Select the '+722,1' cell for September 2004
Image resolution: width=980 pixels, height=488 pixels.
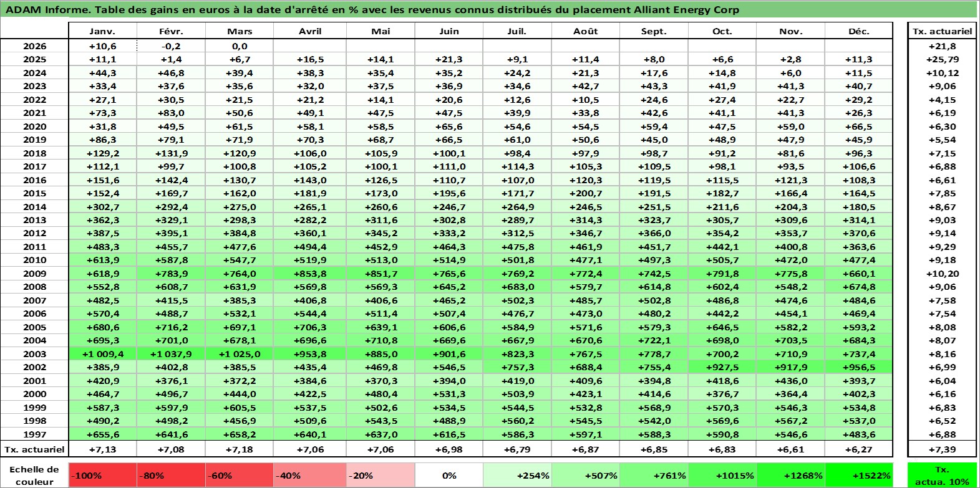(654, 340)
